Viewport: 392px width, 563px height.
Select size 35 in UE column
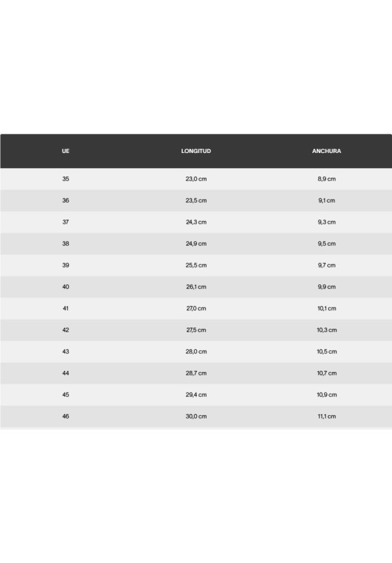pos(65,179)
